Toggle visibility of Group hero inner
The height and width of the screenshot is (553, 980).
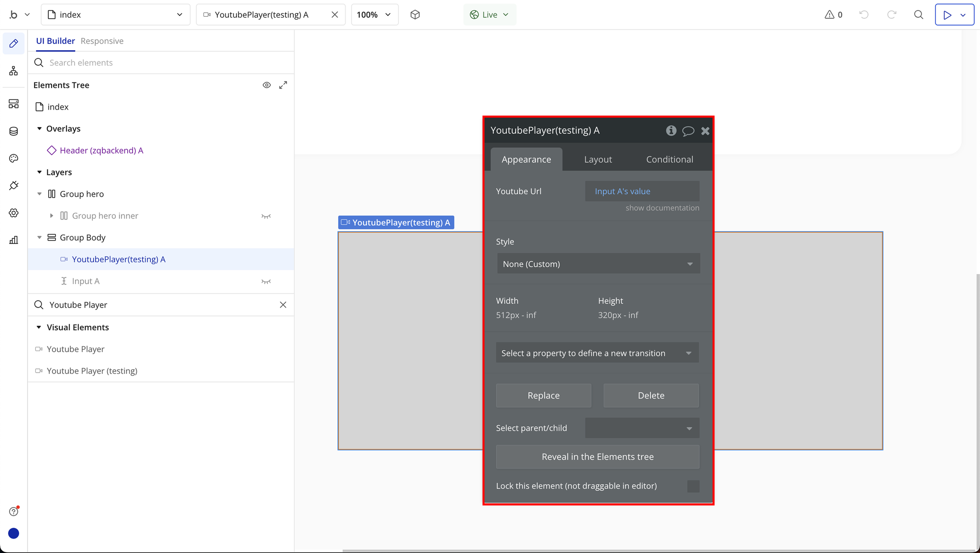(266, 216)
